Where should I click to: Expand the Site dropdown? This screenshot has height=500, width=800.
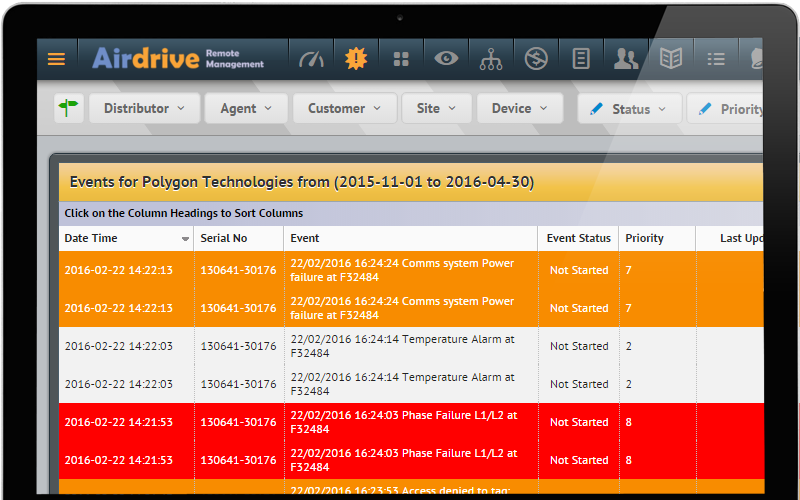click(x=436, y=108)
